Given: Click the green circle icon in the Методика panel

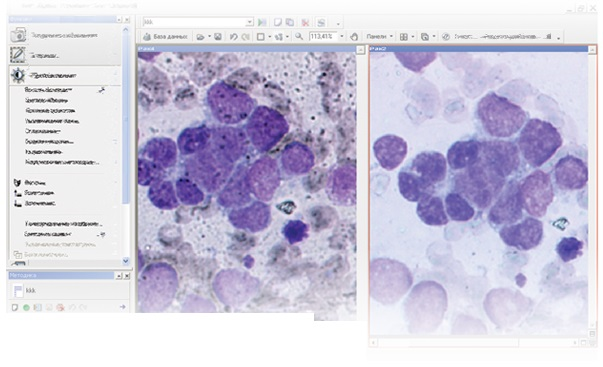Looking at the screenshot, I should point(26,307).
